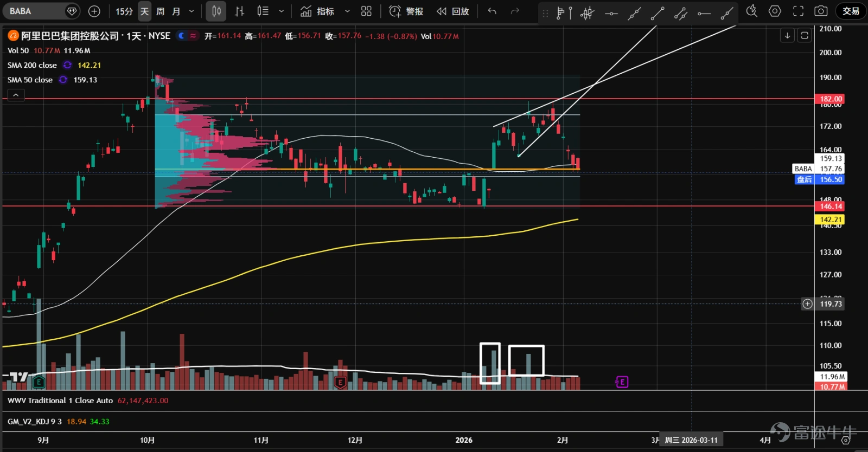Click the BABA 157.76 last price label
The image size is (868, 452).
click(x=819, y=169)
